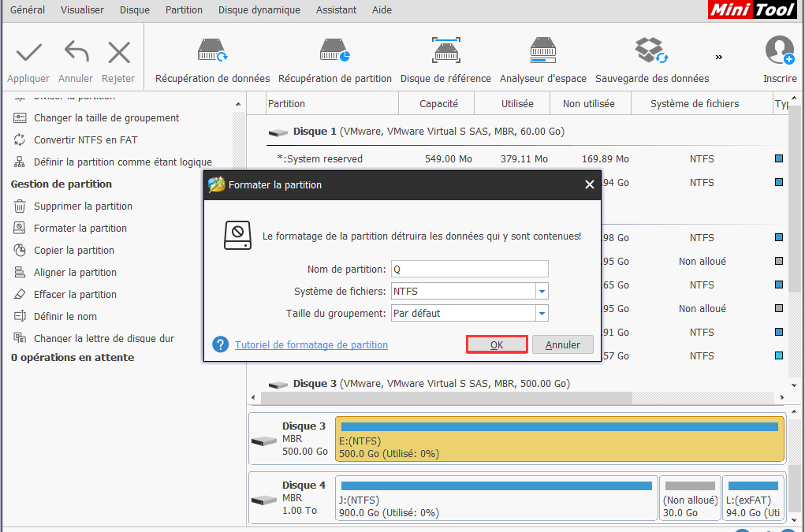Screen dimensions: 805x532
Task: Select Effacer la partition in sidebar
Action: click(75, 294)
